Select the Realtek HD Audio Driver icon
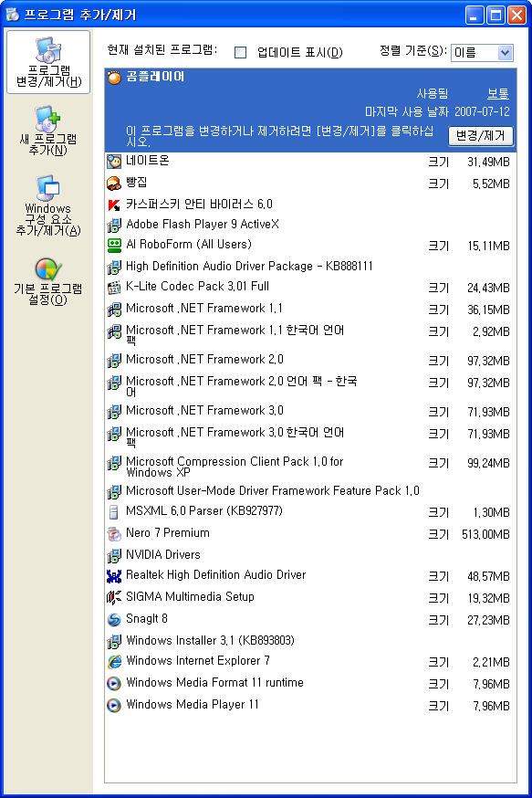 pos(114,575)
